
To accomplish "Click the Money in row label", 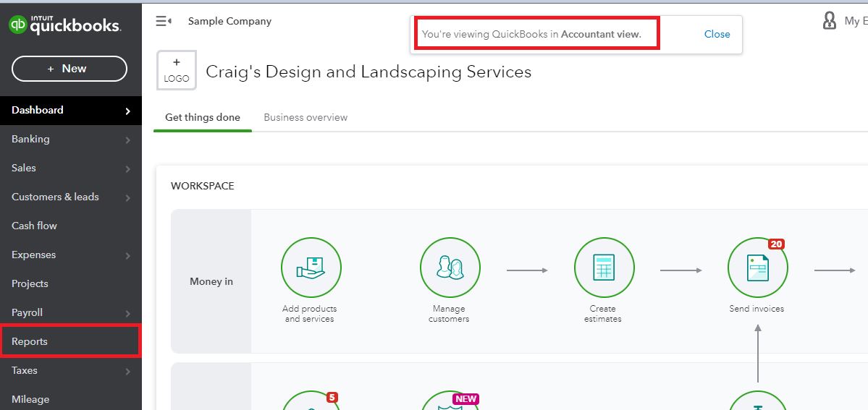I will coord(211,281).
